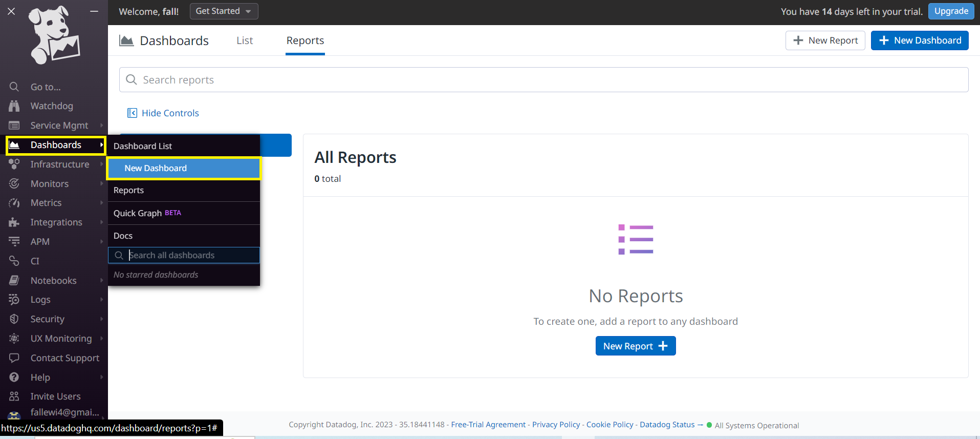Select Dashboard List in the flyout menu

coord(184,146)
